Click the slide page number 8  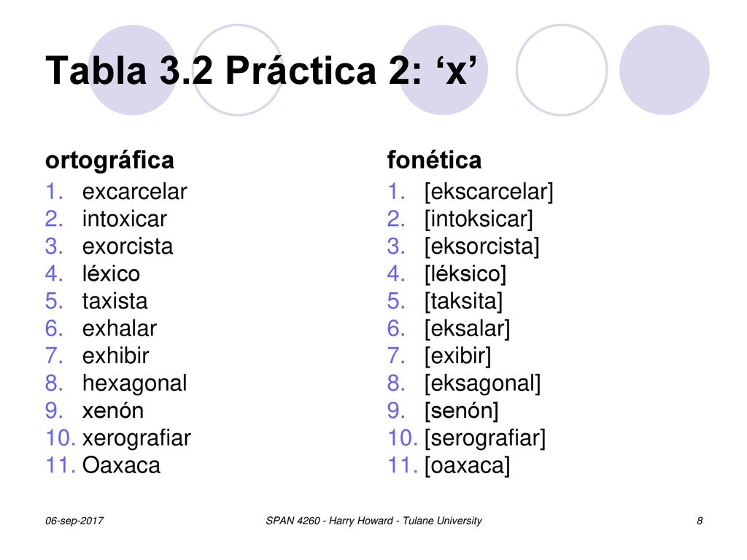point(700,521)
